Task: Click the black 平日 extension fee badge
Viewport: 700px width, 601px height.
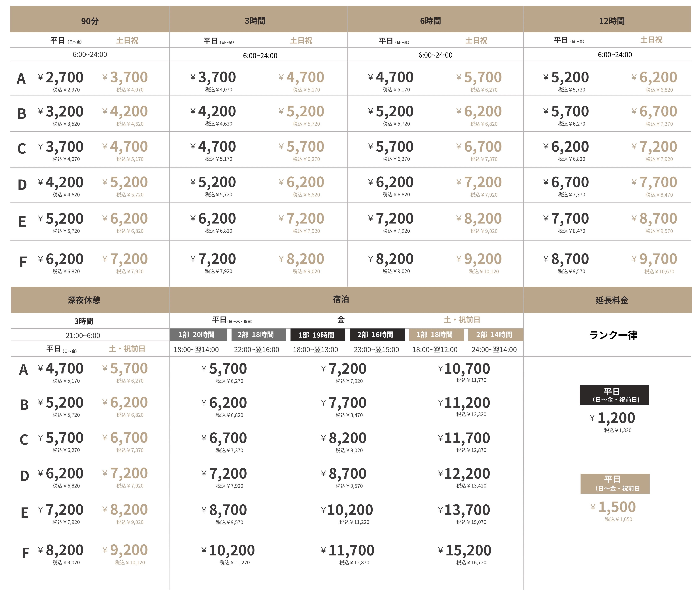Action: coord(614,395)
